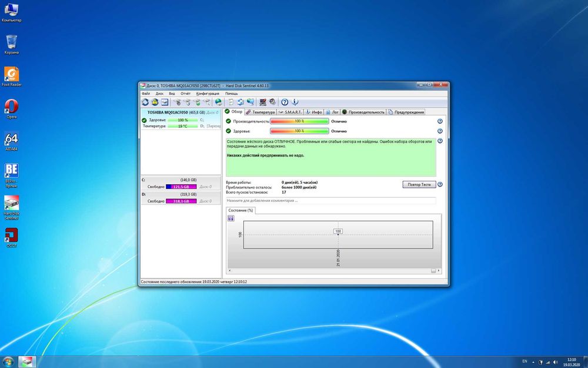Click the document report toolbar icon
The height and width of the screenshot is (368, 588).
231,102
